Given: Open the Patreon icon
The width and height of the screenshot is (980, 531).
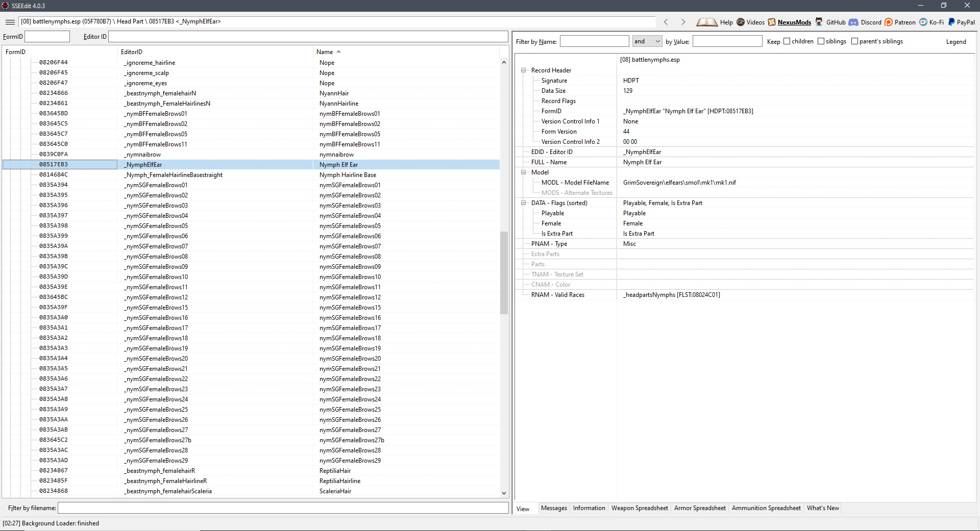Looking at the screenshot, I should coord(889,22).
